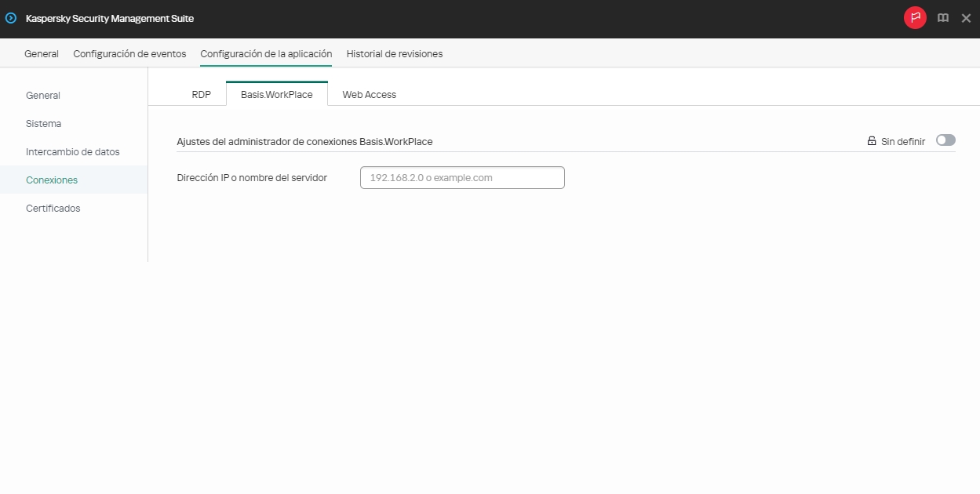The height and width of the screenshot is (494, 980).
Task: Select the Basis.WorkPlace tab
Action: (x=276, y=93)
